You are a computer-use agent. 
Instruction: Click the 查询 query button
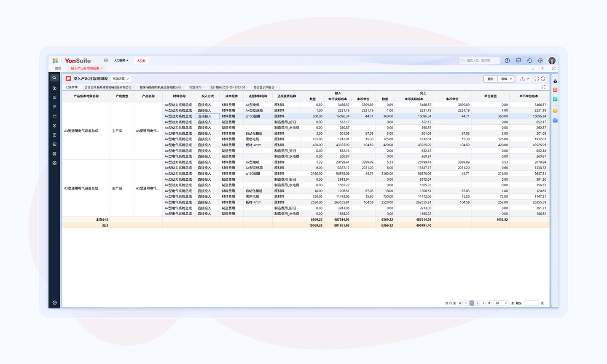tap(490, 79)
